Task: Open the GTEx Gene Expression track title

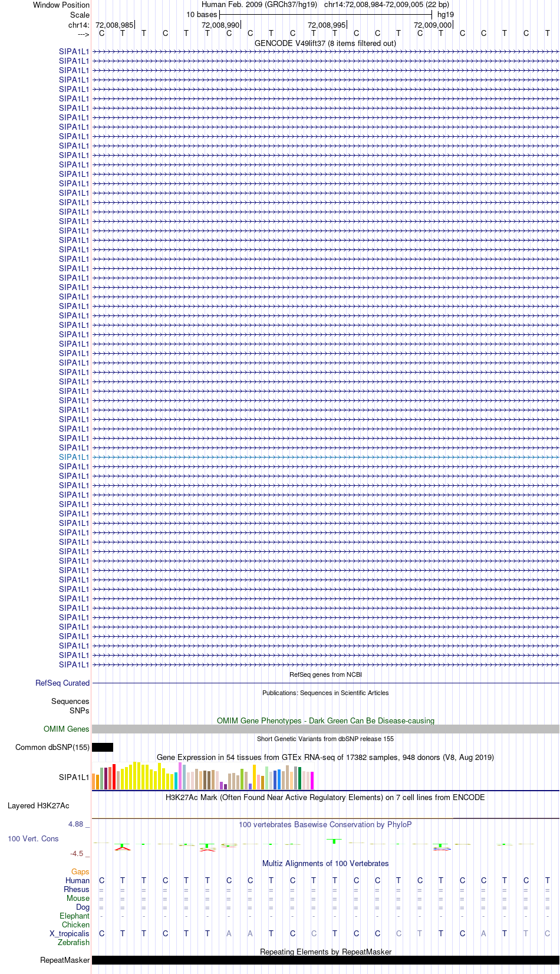Action: 325,757
